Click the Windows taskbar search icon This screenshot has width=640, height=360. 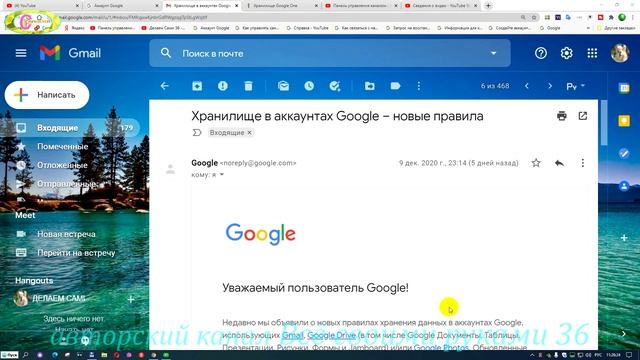25,355
